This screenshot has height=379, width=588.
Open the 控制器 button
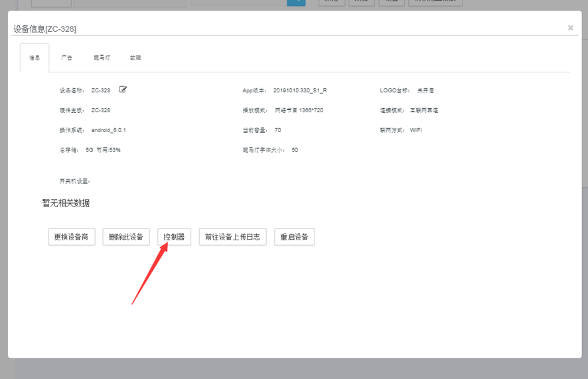click(174, 237)
